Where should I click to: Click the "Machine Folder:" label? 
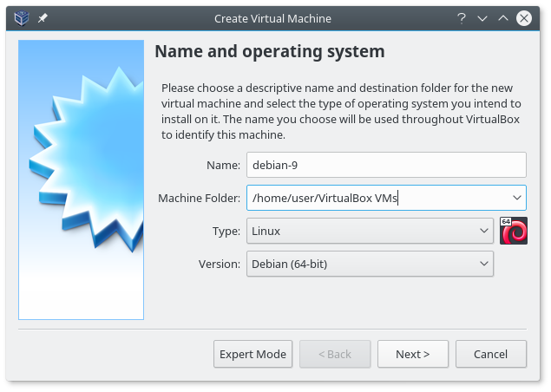tap(199, 199)
